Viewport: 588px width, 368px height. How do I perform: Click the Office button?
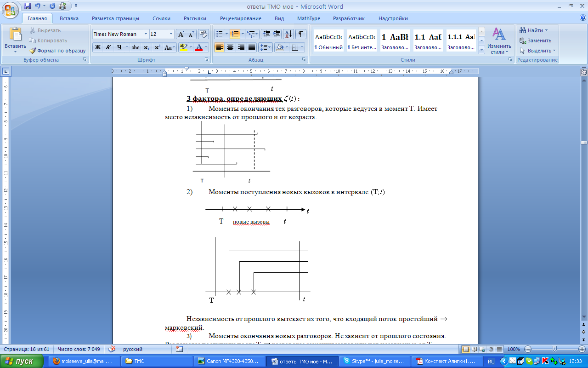pos(11,9)
